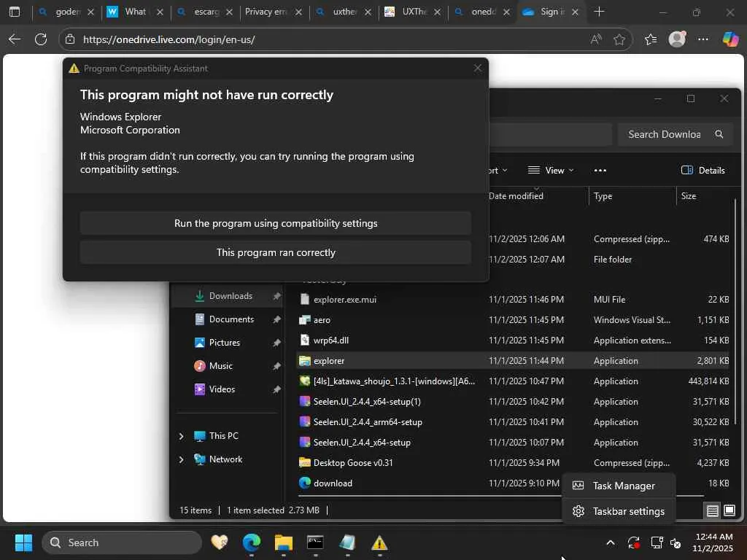This screenshot has height=560, width=747.
Task: Sort by Type column header
Action: tap(603, 196)
